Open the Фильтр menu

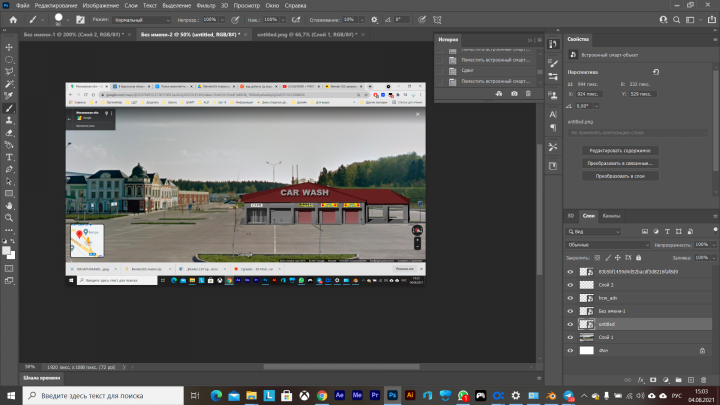click(206, 6)
